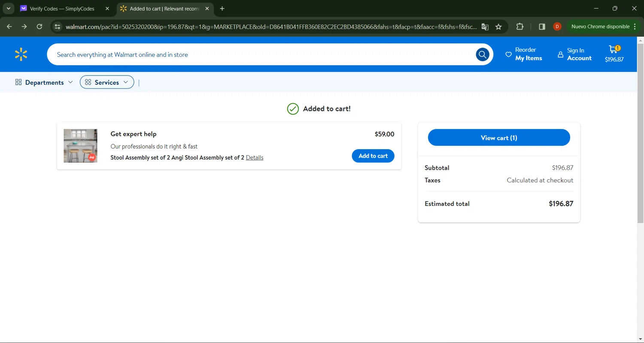
Task: Click the Reorder My Items heart icon
Action: (x=508, y=55)
